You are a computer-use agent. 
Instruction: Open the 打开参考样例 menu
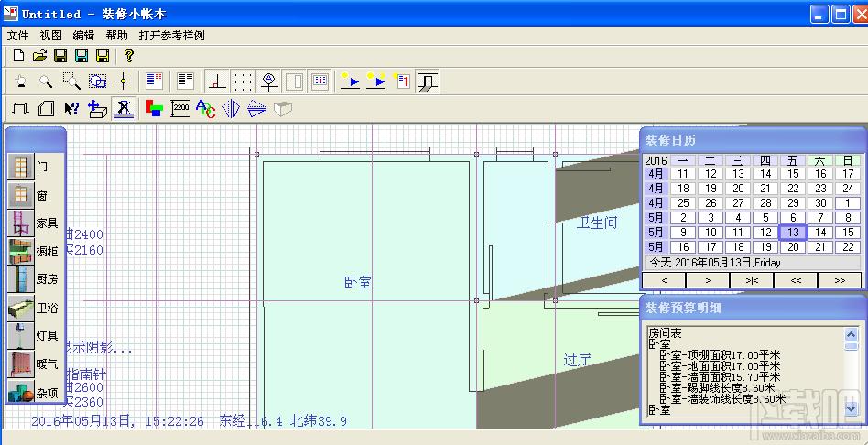coord(171,36)
